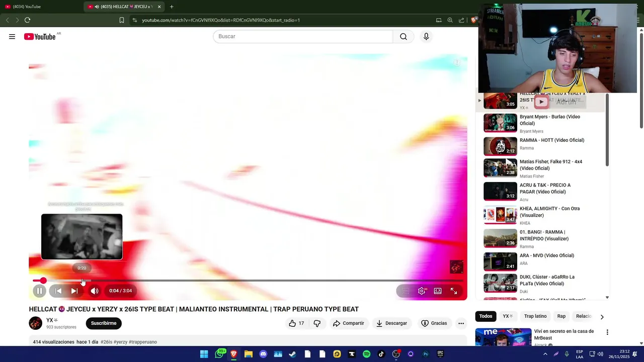The image size is (644, 362).
Task: Open Photoshop from the taskbar
Action: [426, 354]
